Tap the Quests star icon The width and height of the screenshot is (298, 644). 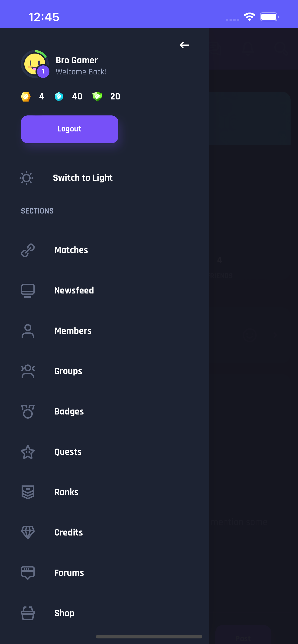[28, 452]
